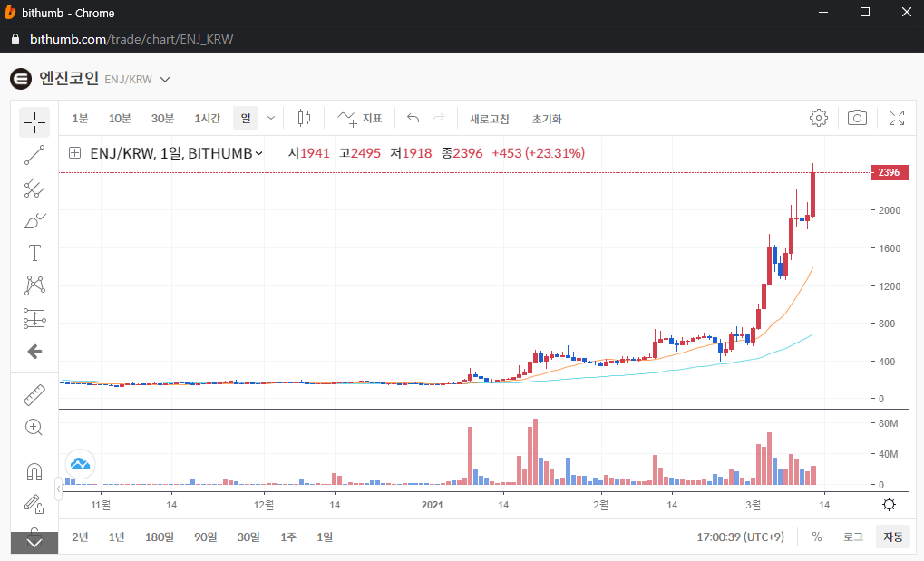The width and height of the screenshot is (924, 561).
Task: Pick the text annotation tool
Action: [x=34, y=254]
